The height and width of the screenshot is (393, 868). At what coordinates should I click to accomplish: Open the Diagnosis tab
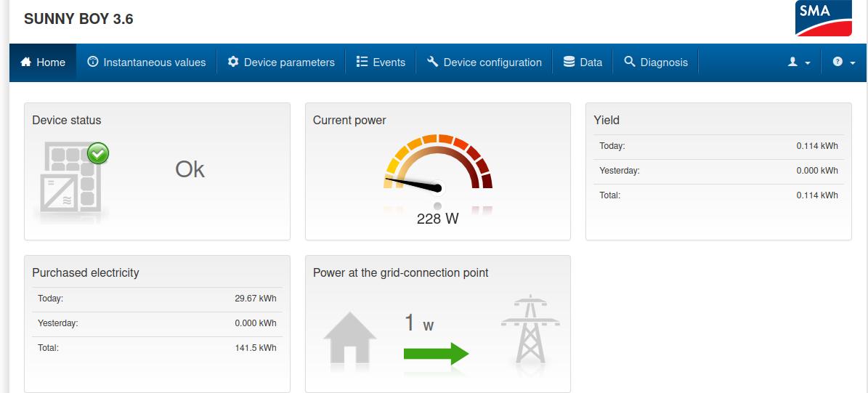coord(656,62)
